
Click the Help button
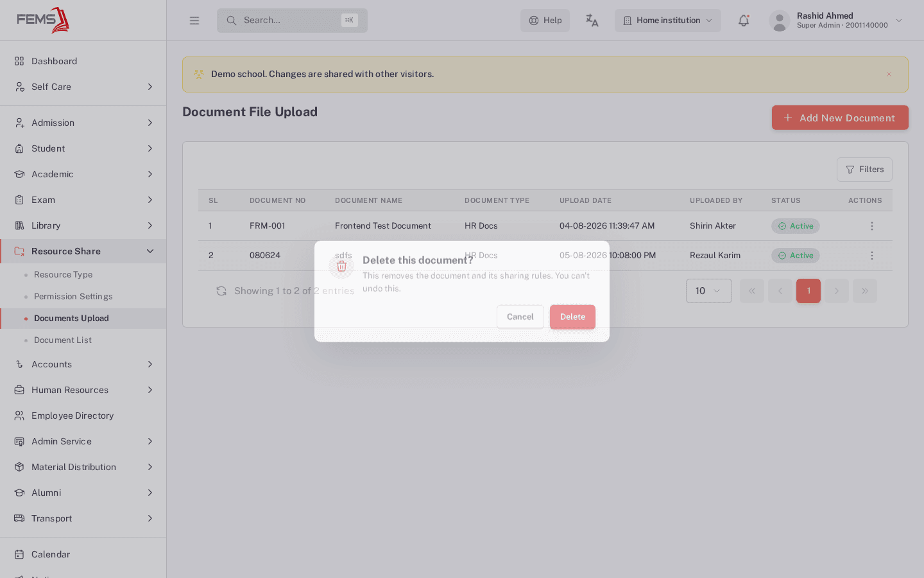pos(545,21)
